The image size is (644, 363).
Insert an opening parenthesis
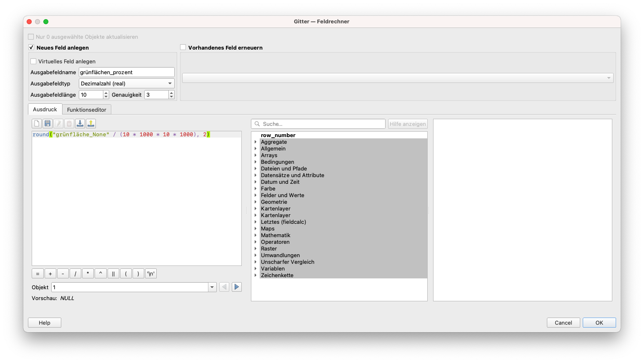coord(126,274)
